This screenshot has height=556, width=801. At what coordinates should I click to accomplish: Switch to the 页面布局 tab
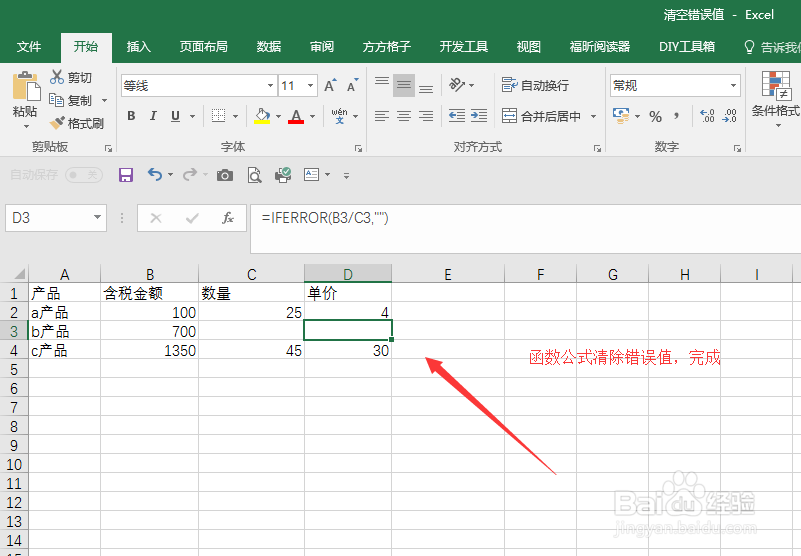(x=203, y=47)
